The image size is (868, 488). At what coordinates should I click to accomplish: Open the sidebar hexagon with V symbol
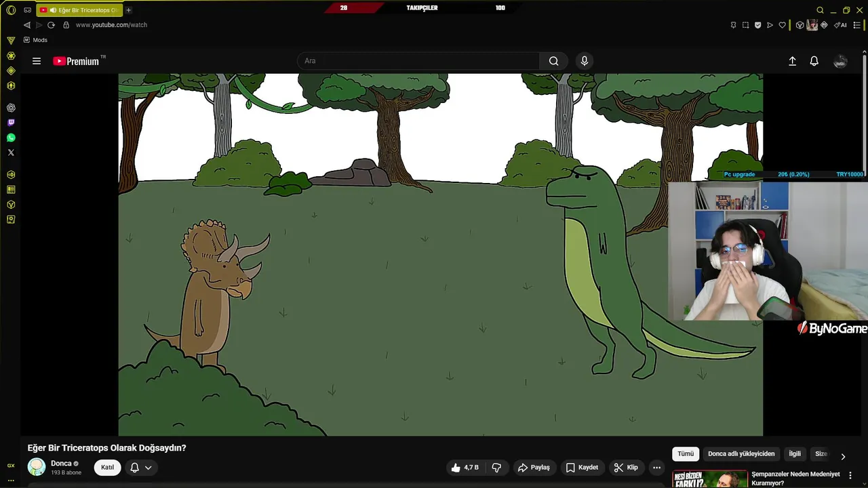click(x=11, y=205)
